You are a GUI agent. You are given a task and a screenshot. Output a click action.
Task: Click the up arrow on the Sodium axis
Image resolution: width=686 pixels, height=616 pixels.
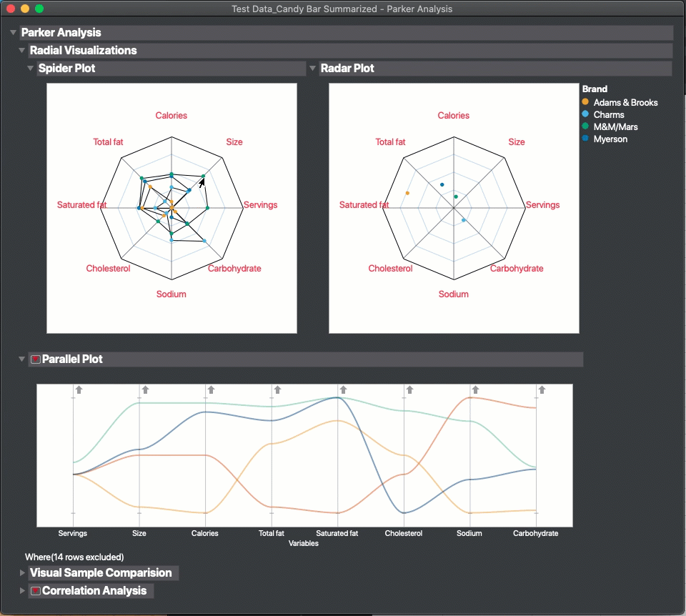476,389
